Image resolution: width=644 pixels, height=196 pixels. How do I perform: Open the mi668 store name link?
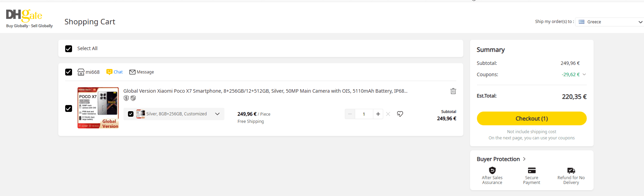click(x=93, y=72)
